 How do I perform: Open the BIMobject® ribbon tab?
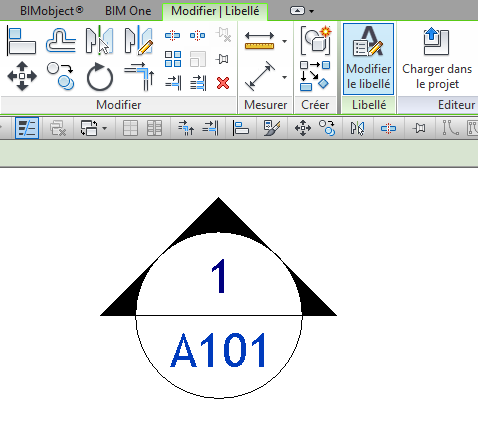click(x=51, y=11)
